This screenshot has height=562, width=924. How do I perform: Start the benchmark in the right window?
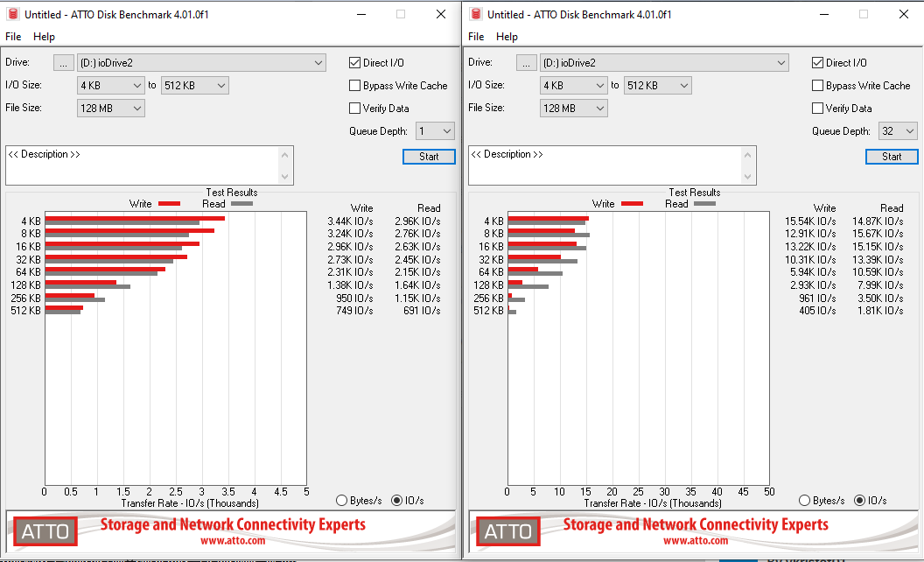(x=892, y=157)
